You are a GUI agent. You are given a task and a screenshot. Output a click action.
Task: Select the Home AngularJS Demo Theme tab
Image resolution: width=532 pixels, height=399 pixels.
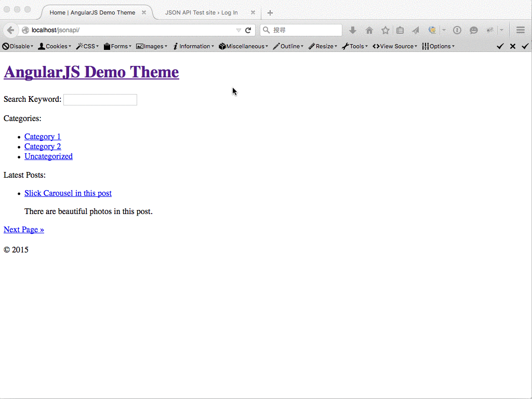(92, 12)
